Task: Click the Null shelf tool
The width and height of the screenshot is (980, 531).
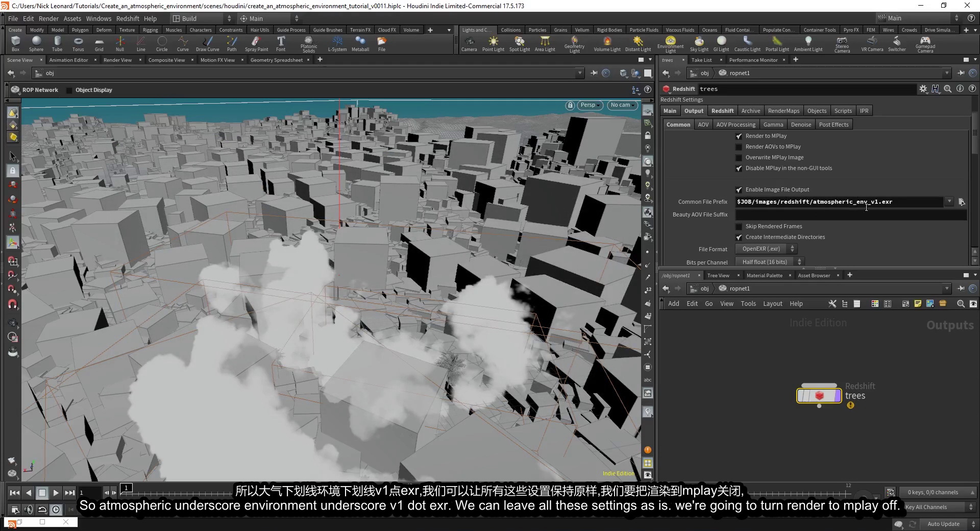Action: (120, 44)
